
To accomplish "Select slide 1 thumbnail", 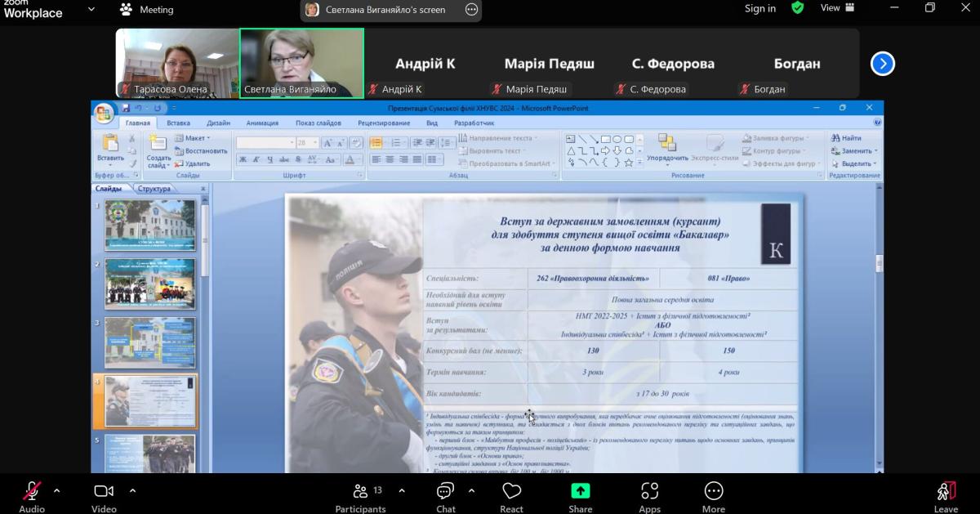I will click(x=150, y=225).
